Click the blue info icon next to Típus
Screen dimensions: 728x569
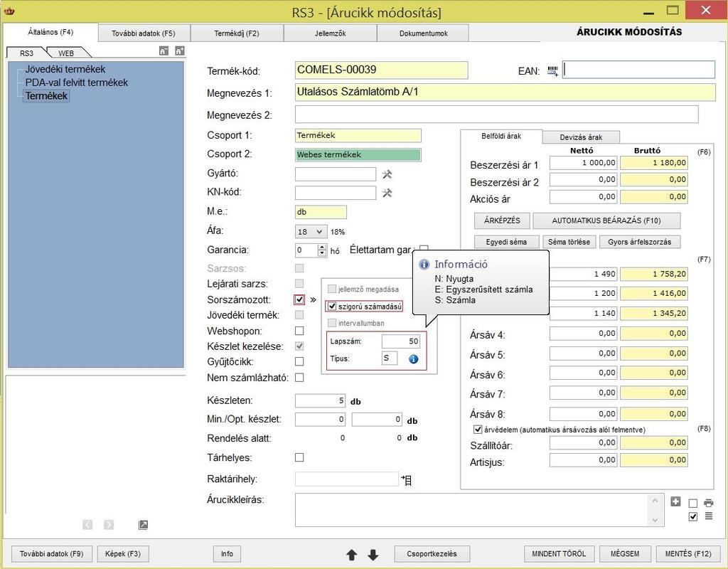[413, 359]
